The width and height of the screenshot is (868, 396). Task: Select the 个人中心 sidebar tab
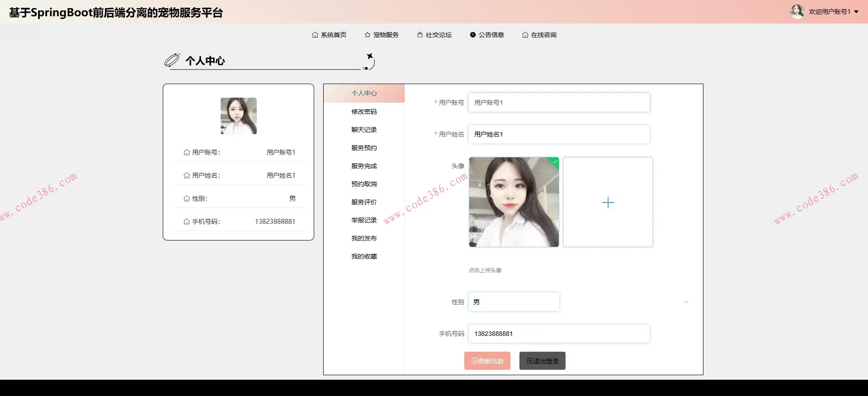click(x=364, y=93)
